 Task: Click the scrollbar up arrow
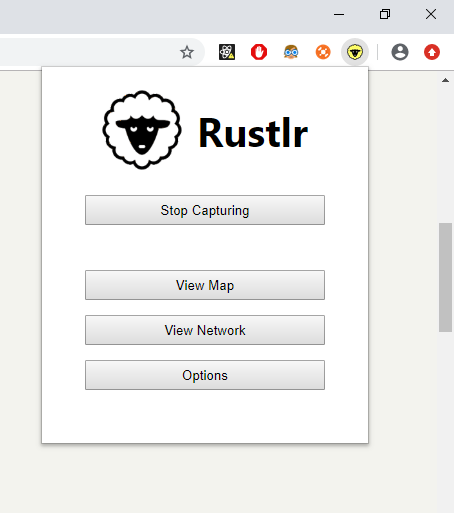[445, 80]
